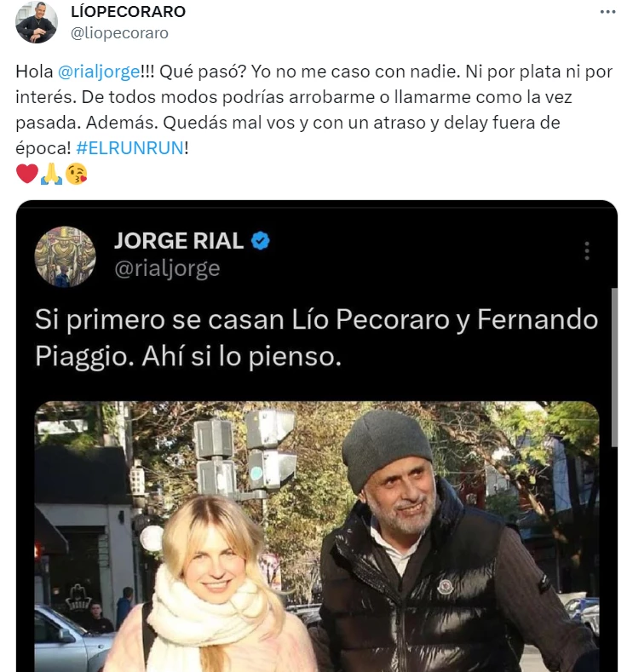This screenshot has width=627, height=672.
Task: Click the scrollbar beside the quoted tweet
Action: (x=614, y=367)
